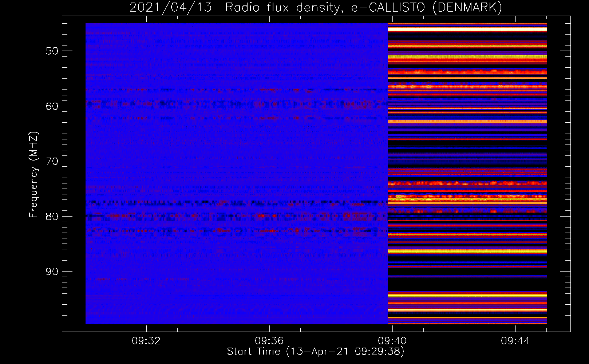This screenshot has width=589, height=364.
Task: Click the 09:36 time tick label
Action: [269, 341]
